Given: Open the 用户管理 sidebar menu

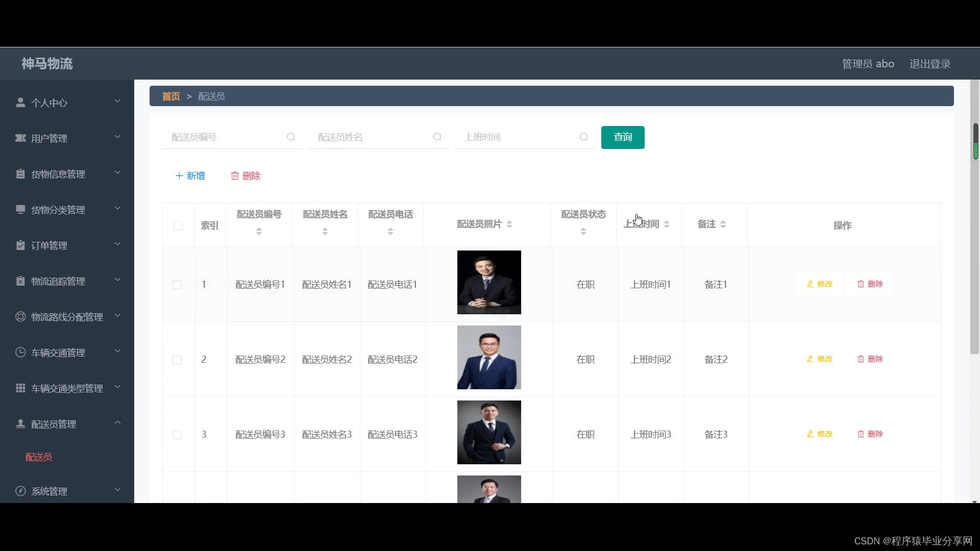Looking at the screenshot, I should pos(49,138).
